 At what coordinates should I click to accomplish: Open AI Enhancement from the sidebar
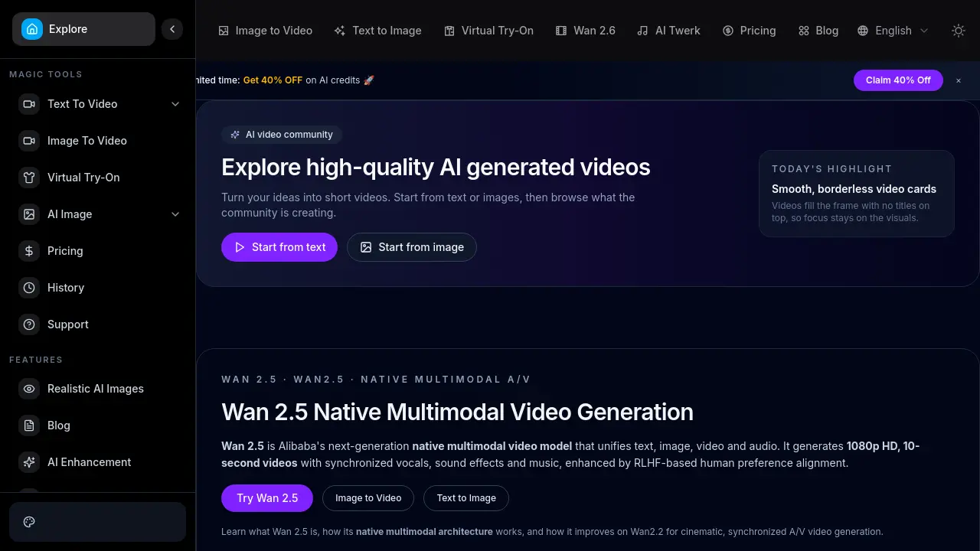tap(98, 462)
